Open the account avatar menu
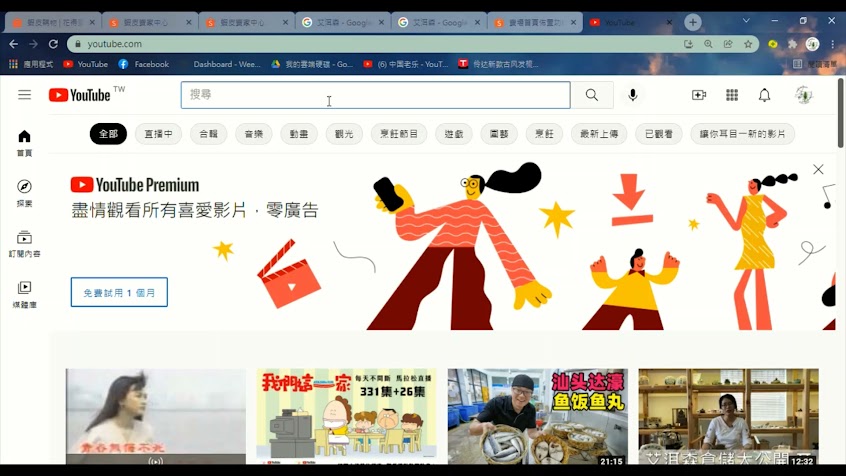 point(803,95)
